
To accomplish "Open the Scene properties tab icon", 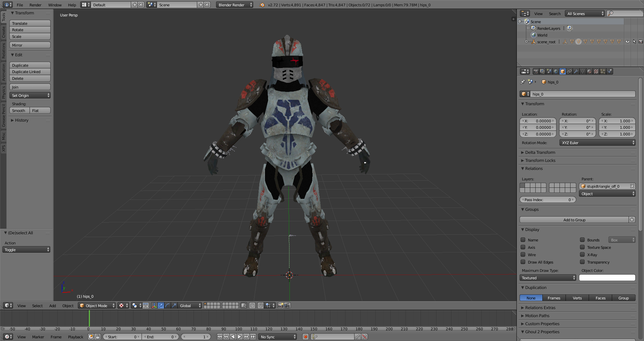I will click(x=549, y=71).
